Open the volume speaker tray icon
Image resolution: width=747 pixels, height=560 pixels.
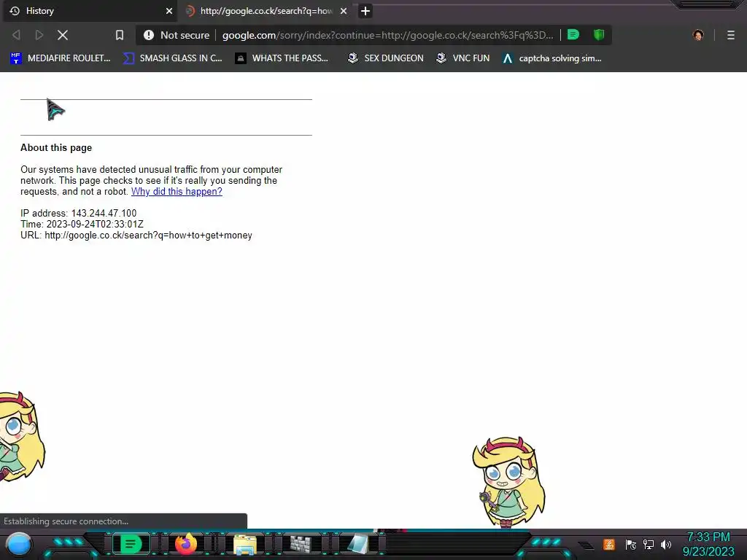(666, 544)
